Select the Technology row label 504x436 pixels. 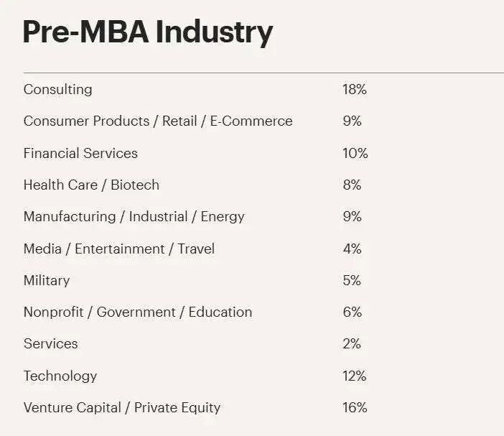[x=60, y=376]
